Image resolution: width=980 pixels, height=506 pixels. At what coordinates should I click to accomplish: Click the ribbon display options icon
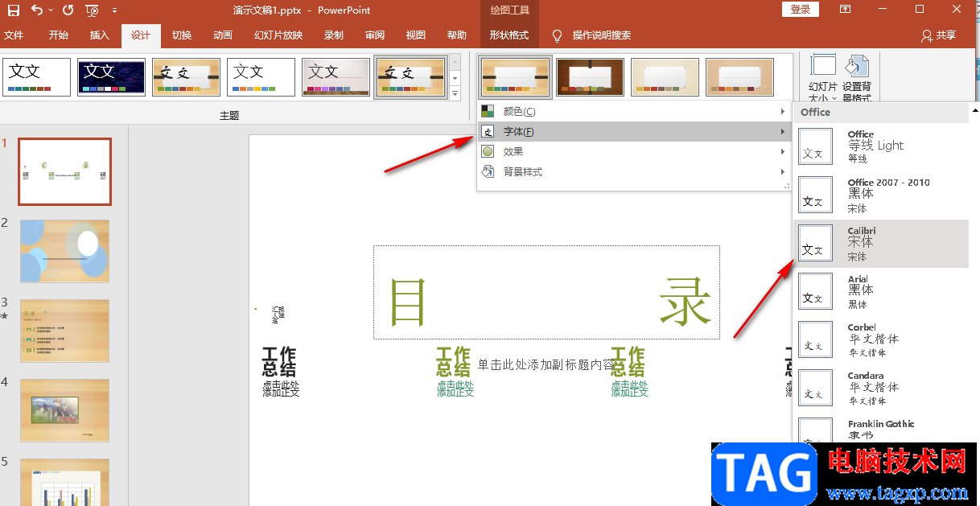[845, 10]
